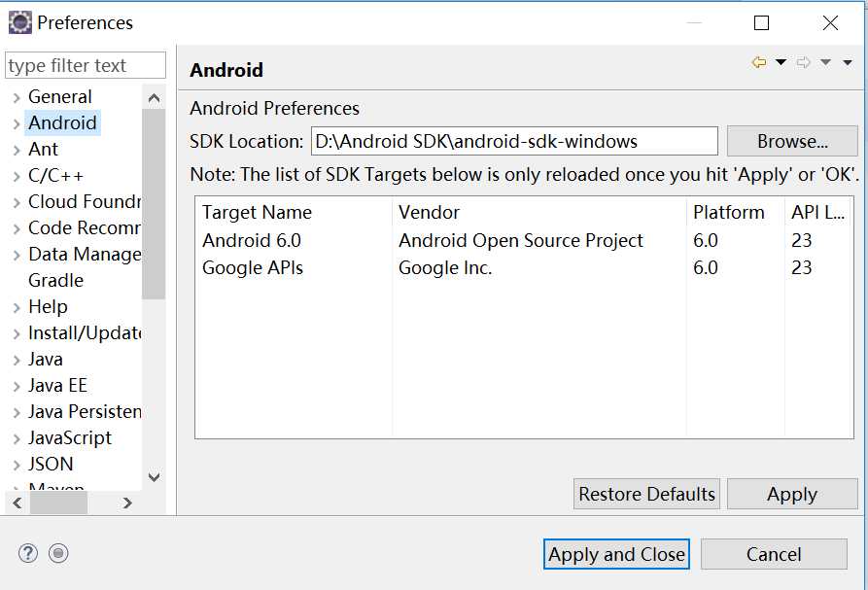Select Gradle in the preferences tree
This screenshot has width=868, height=590.
point(55,280)
